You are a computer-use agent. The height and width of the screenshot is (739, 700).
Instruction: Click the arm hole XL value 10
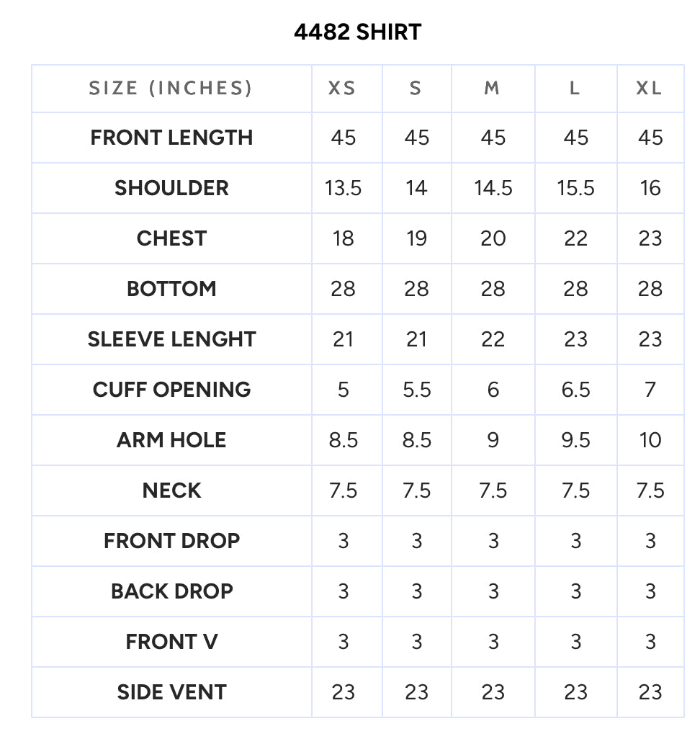click(x=650, y=440)
